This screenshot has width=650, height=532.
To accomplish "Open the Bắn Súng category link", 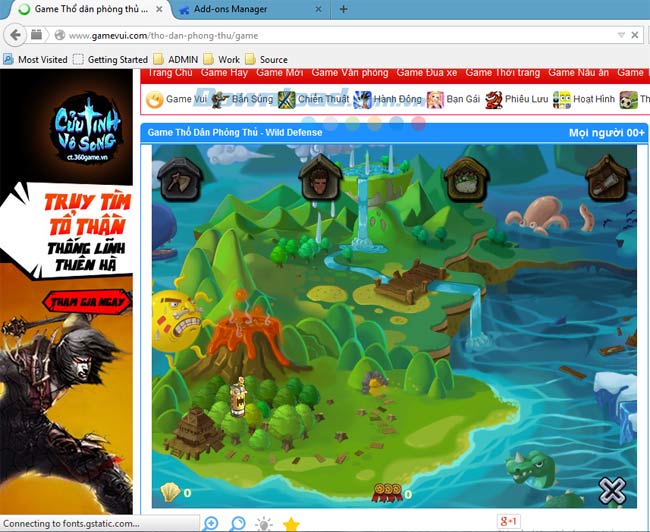I will click(243, 99).
